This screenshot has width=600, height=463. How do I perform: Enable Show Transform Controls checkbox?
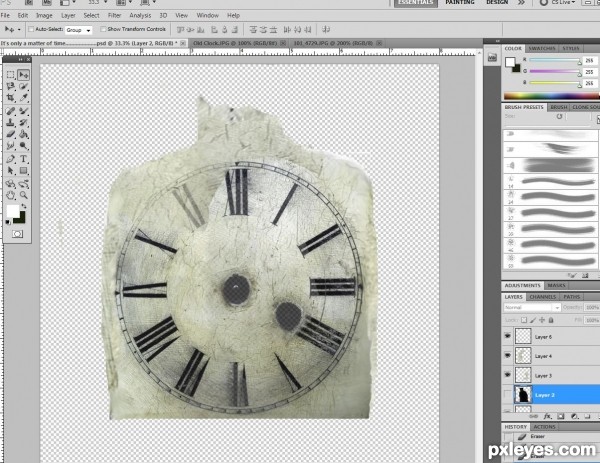(103, 29)
